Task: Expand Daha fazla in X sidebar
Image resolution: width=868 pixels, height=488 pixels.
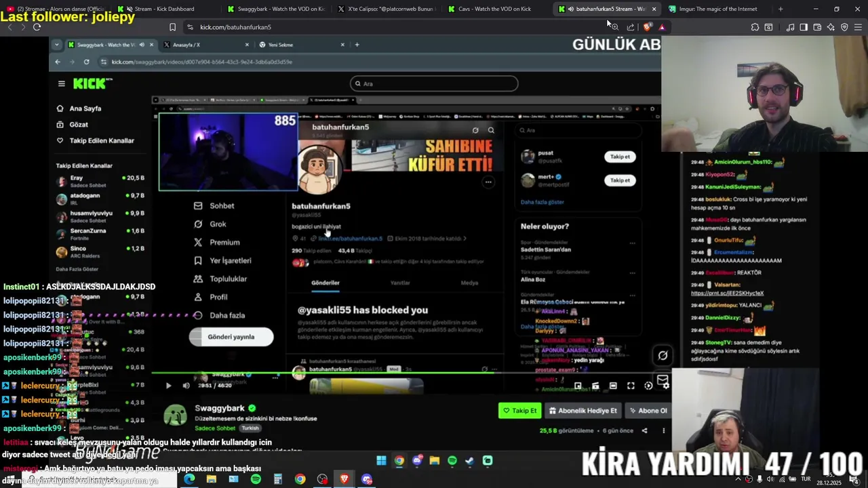Action: [x=218, y=316]
